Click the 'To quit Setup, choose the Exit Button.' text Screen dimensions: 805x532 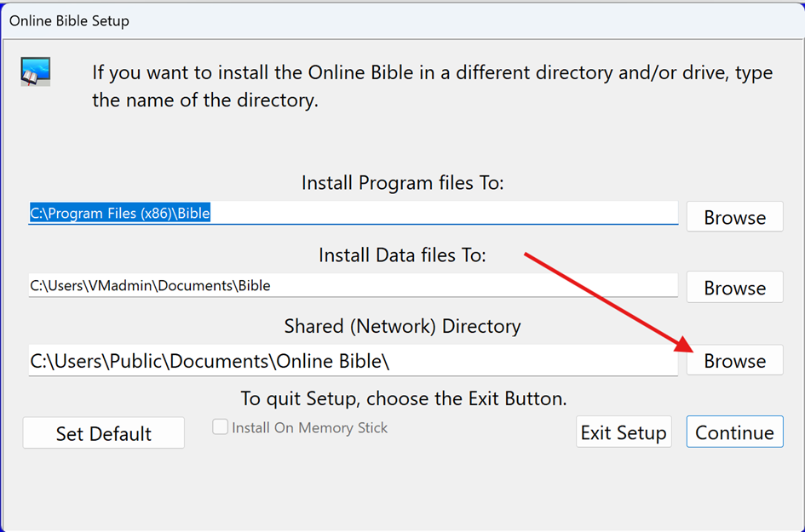pyautogui.click(x=404, y=398)
